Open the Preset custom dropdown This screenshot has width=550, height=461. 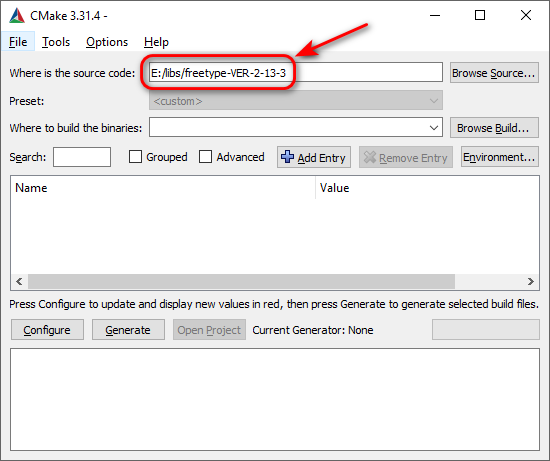click(296, 100)
